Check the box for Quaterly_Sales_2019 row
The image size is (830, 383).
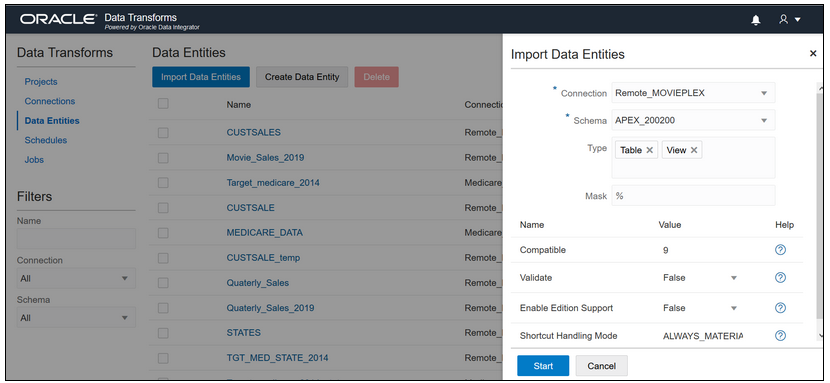[163, 308]
